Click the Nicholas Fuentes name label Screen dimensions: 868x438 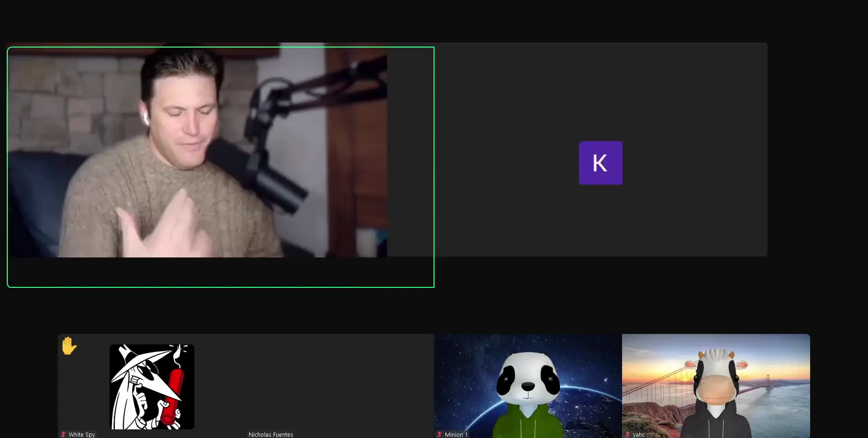pyautogui.click(x=270, y=434)
